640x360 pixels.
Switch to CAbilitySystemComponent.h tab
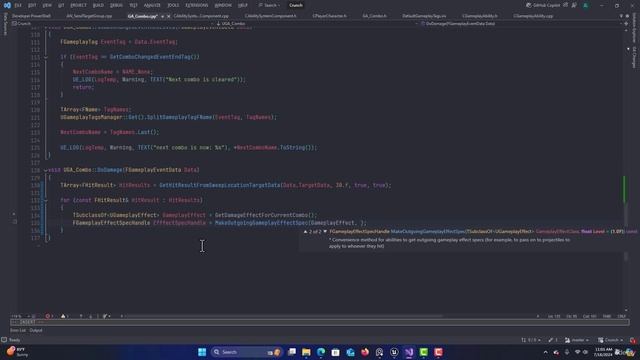point(271,16)
